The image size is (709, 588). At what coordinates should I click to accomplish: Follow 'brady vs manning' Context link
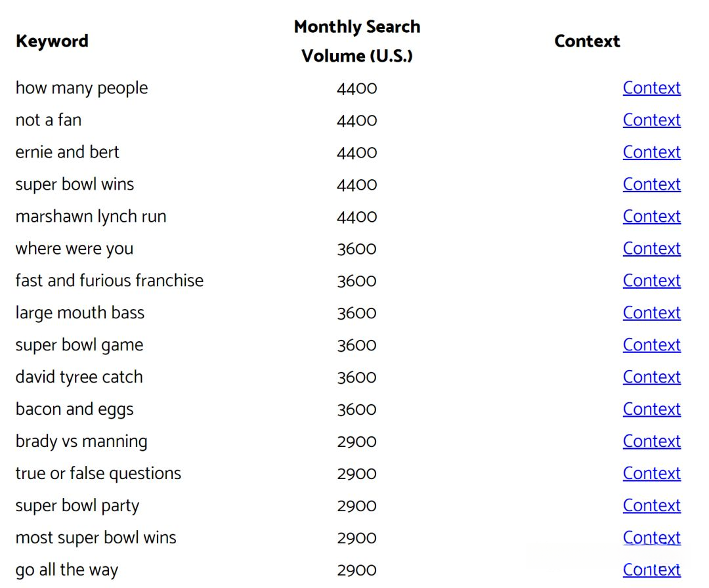[x=651, y=442]
